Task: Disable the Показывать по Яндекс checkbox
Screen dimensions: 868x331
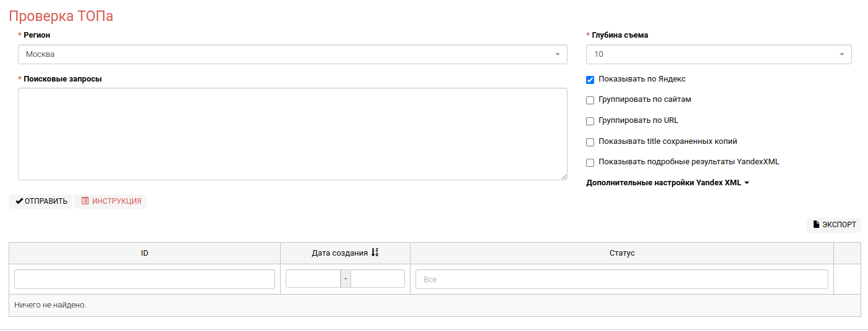Action: coord(590,80)
